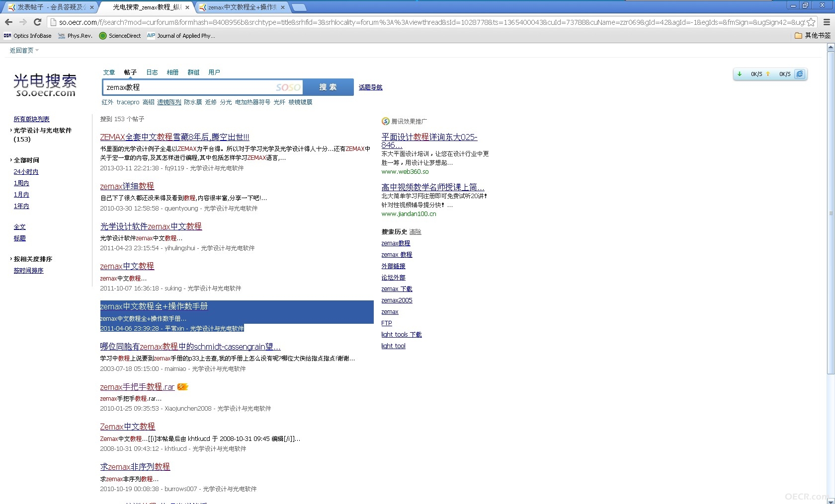Click the zemax教程 search input field

click(203, 87)
